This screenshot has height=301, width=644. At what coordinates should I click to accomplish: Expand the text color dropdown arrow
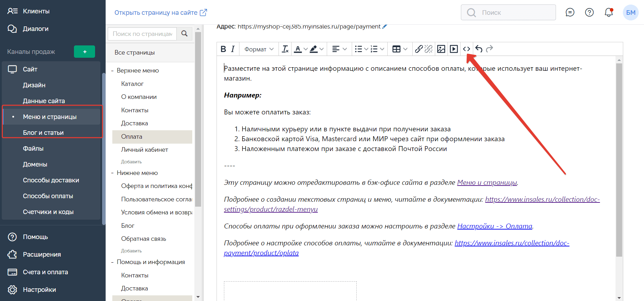(306, 49)
